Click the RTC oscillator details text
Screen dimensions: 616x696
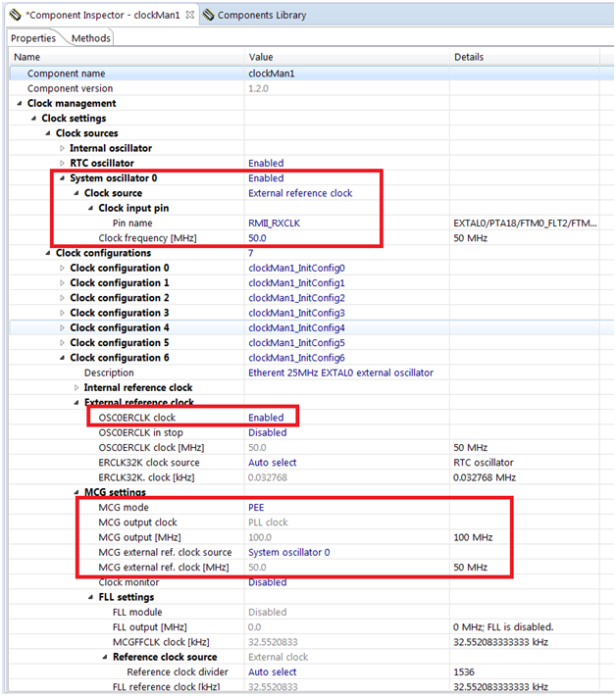tap(484, 463)
